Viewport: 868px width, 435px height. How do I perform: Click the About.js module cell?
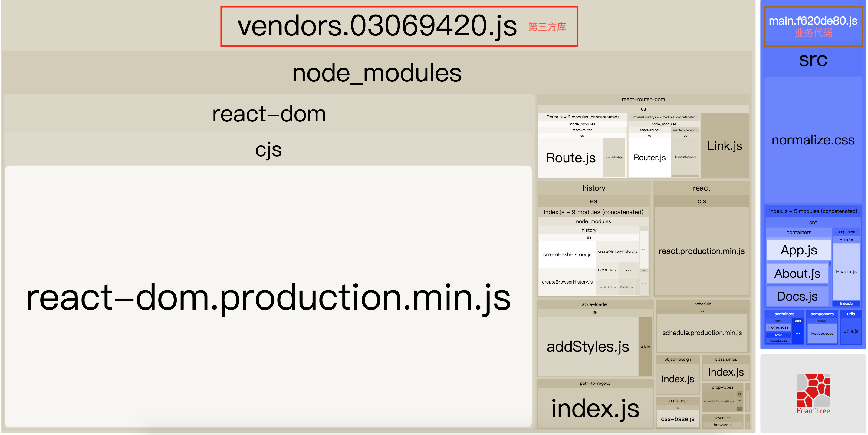(797, 274)
